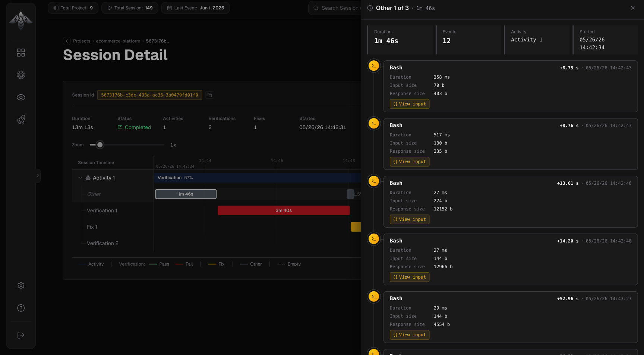Open the ecommerce-platform breadcrumb link
Viewport: 644px width, 355px height.
pyautogui.click(x=118, y=41)
